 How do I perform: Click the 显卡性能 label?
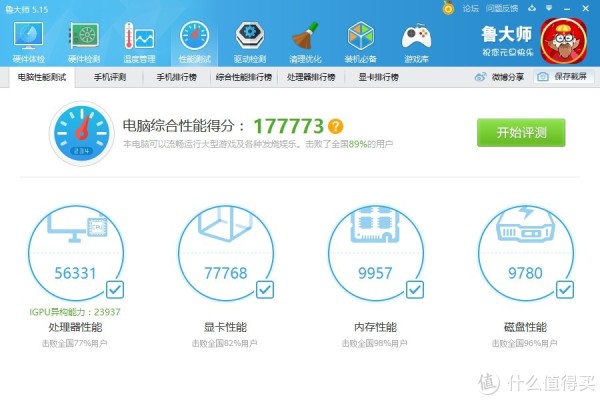coord(225,327)
